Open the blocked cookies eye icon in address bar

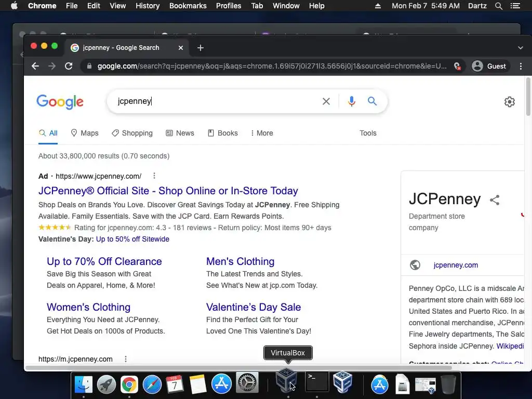click(457, 66)
